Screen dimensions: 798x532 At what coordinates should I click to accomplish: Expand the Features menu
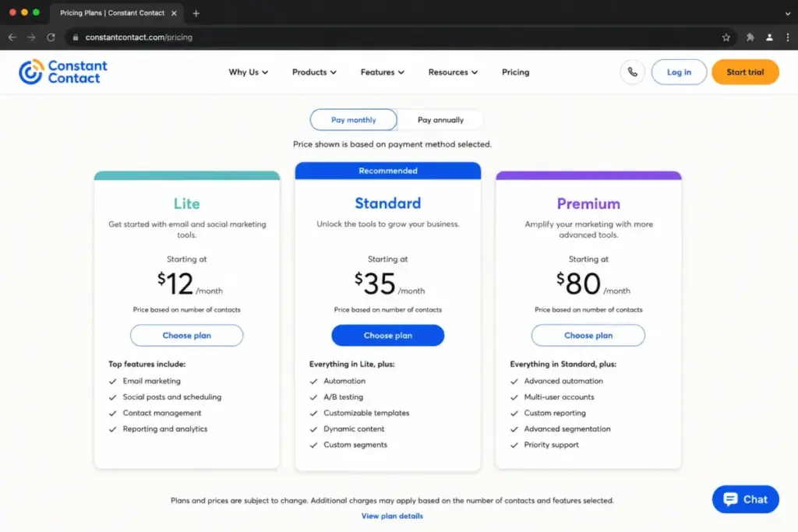click(x=382, y=72)
